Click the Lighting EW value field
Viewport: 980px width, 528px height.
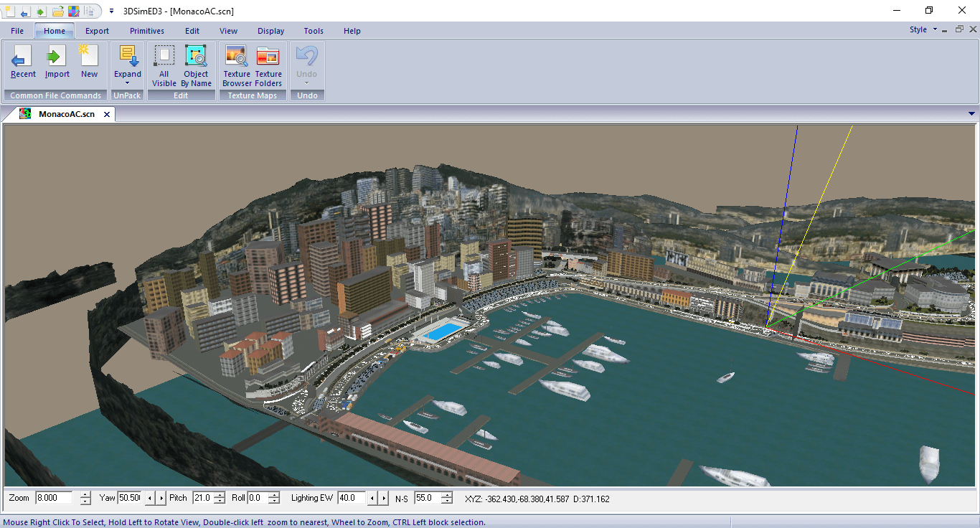[x=352, y=498]
